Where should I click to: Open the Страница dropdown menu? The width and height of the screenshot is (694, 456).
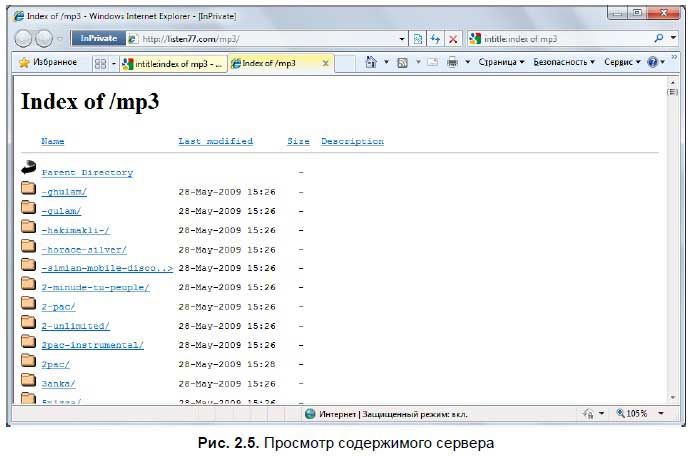tap(501, 62)
